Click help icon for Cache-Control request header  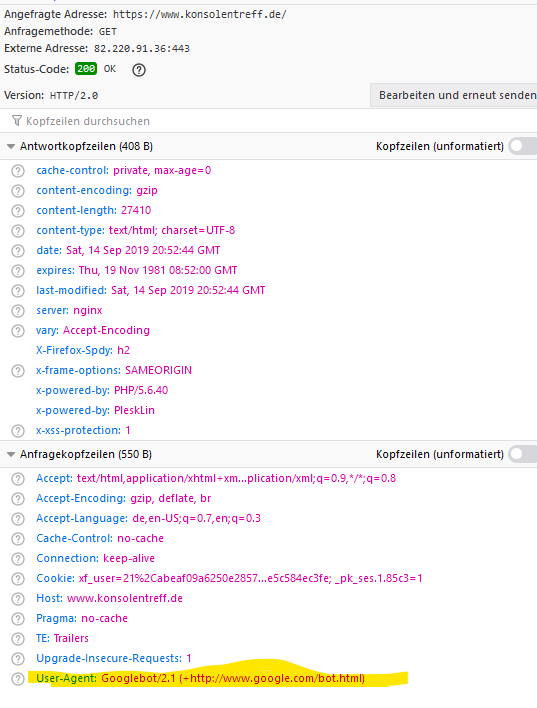coord(18,539)
